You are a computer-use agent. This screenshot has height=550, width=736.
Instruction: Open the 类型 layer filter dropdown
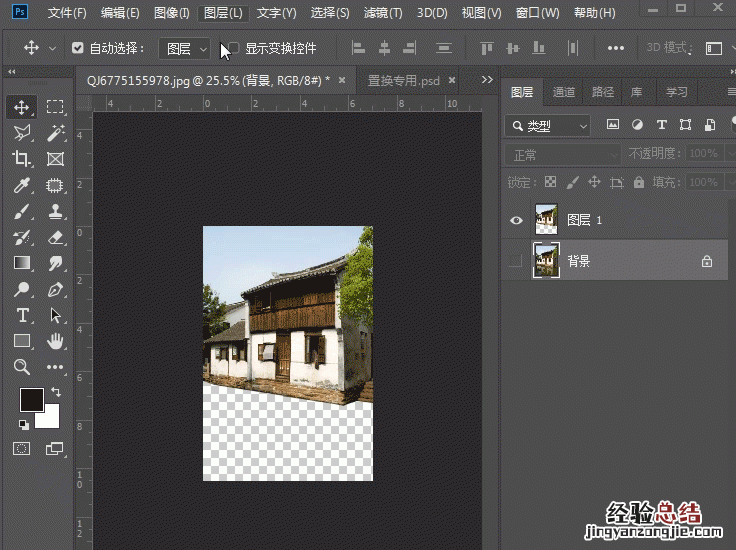(548, 126)
